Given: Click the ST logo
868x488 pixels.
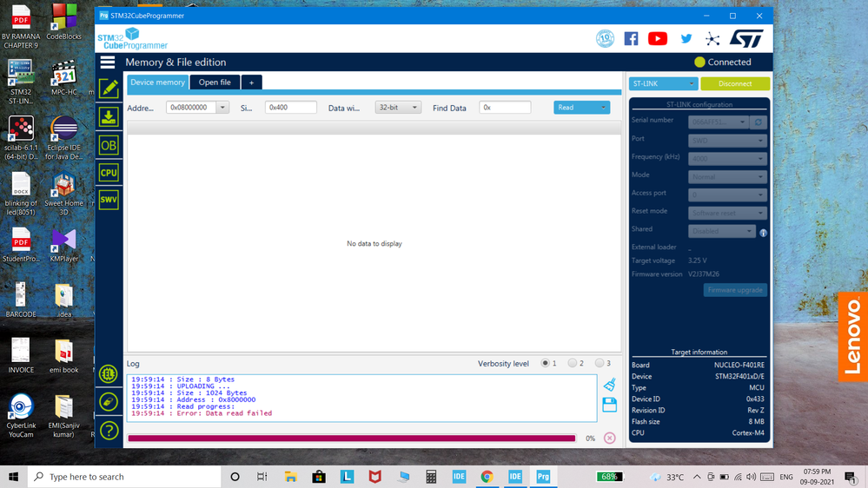Looking at the screenshot, I should (746, 38).
